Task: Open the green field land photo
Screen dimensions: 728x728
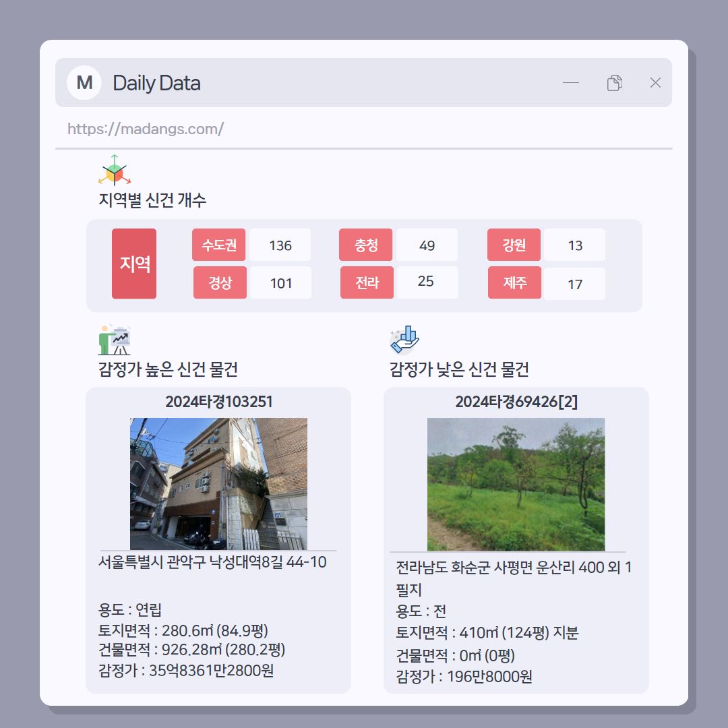Action: coord(516,484)
